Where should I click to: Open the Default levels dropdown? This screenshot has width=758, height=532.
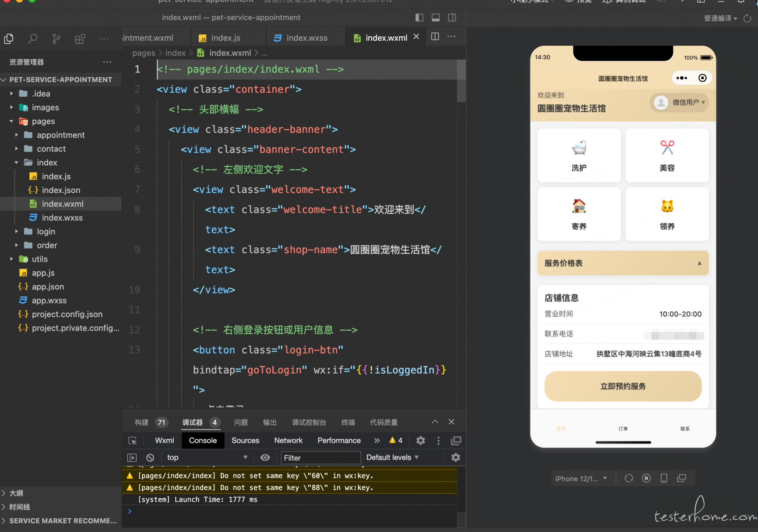point(392,457)
